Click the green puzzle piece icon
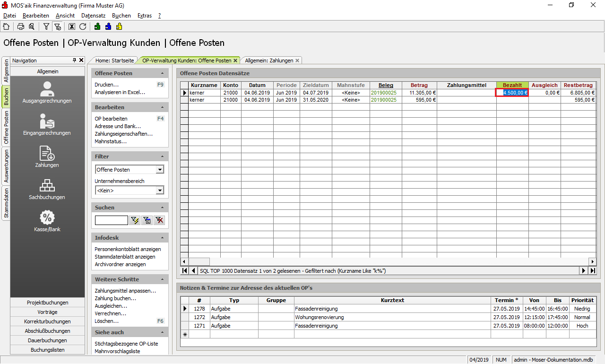605x364 pixels. tap(97, 26)
